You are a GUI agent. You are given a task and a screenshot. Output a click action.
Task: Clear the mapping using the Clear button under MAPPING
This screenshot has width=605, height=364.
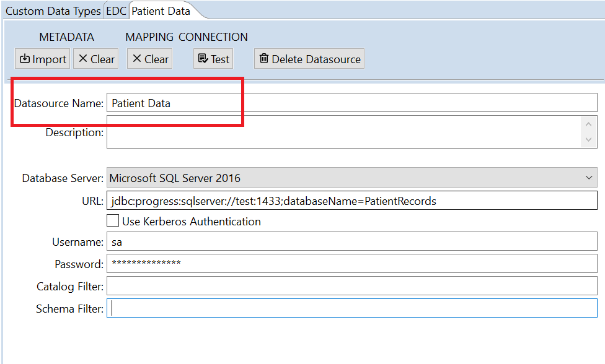pos(150,59)
